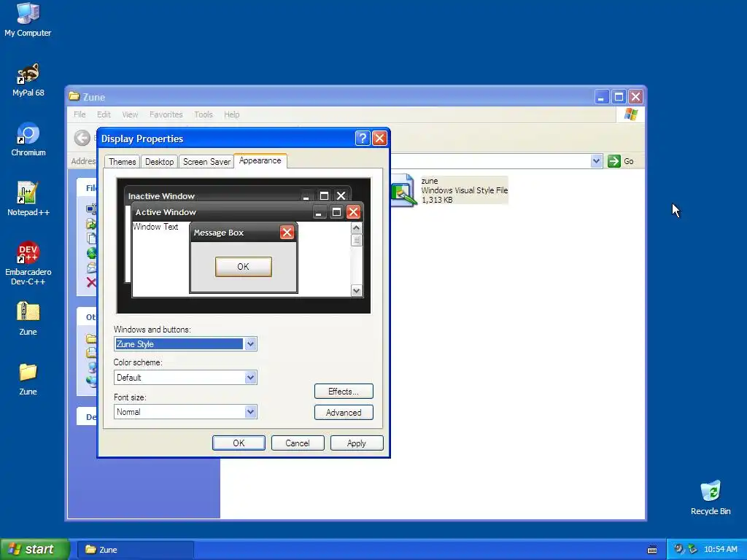This screenshot has width=747, height=560.
Task: Click the Apply button
Action: pos(356,443)
